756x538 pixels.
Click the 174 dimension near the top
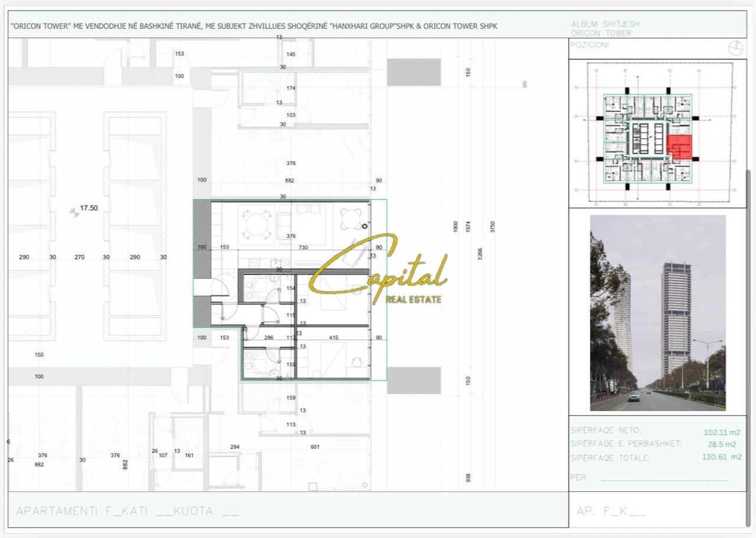click(291, 88)
